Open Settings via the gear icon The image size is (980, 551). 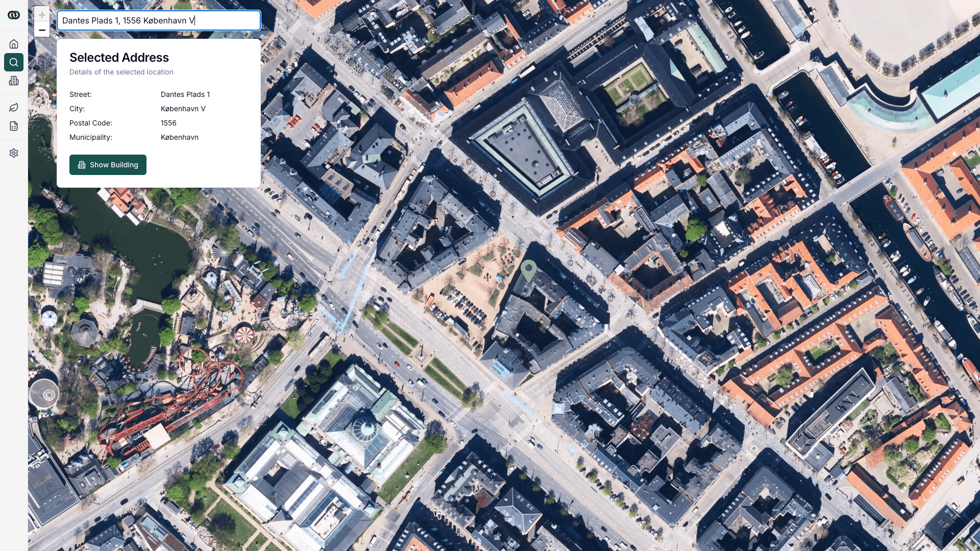tap(14, 153)
